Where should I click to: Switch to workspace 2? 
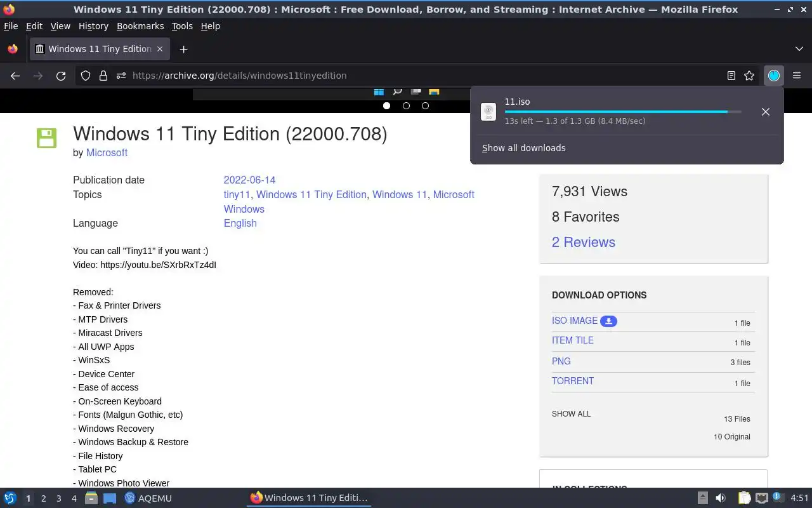[43, 498]
